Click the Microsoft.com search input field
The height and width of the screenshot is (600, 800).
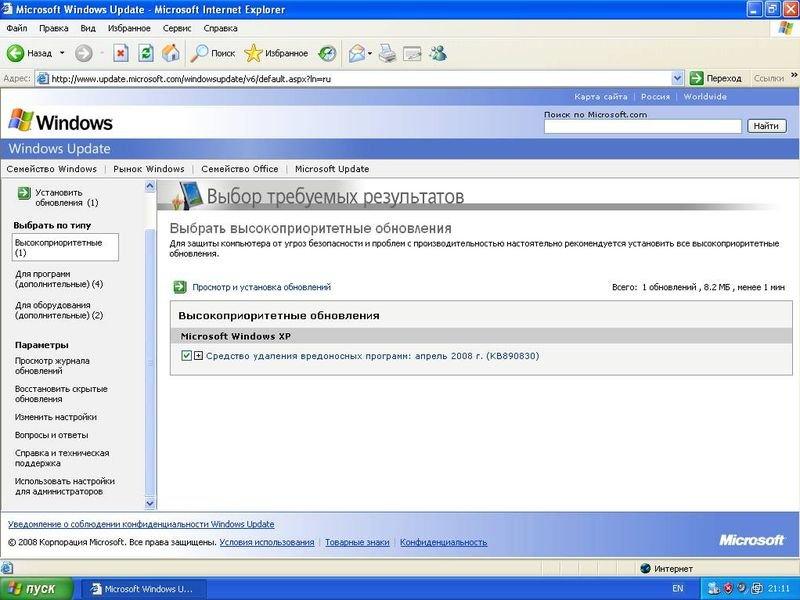point(642,126)
